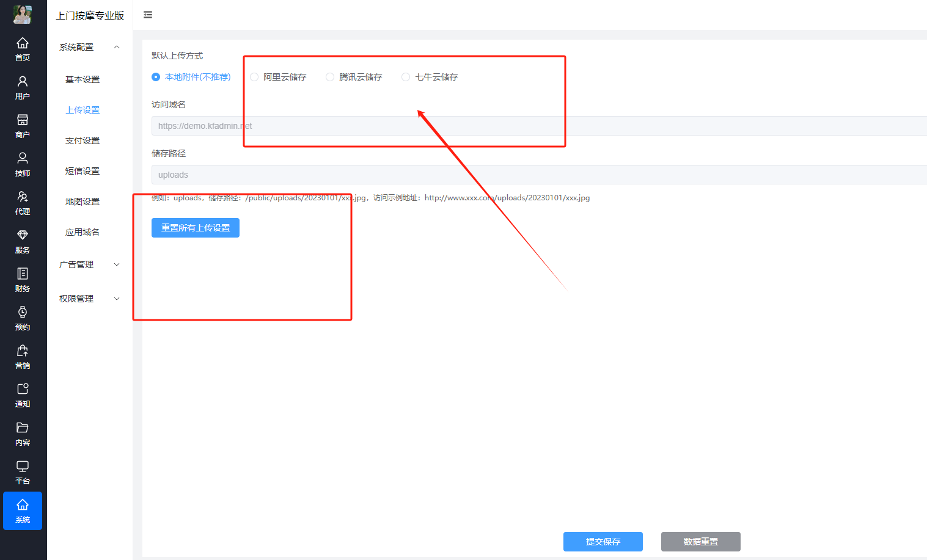Image resolution: width=927 pixels, height=560 pixels.
Task: Select 七牛云储存 radio option
Action: click(430, 77)
